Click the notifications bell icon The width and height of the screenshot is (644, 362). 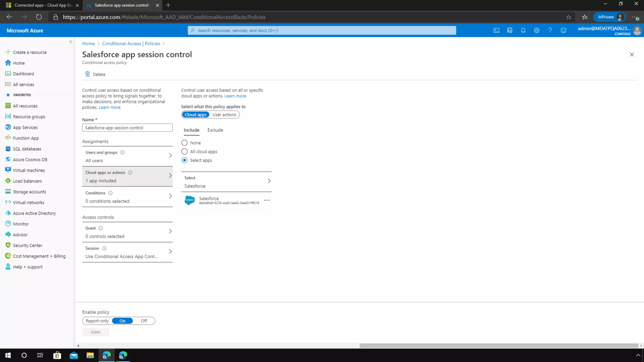click(x=523, y=30)
